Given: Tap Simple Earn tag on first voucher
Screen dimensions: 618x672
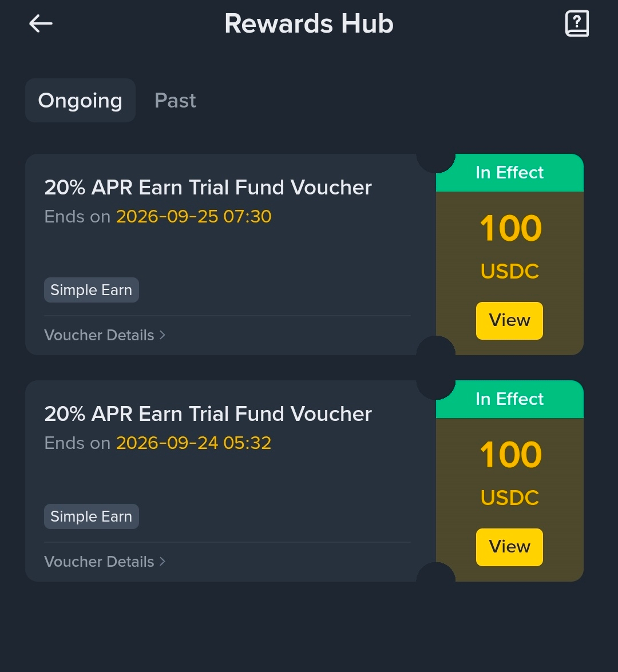Looking at the screenshot, I should (92, 290).
